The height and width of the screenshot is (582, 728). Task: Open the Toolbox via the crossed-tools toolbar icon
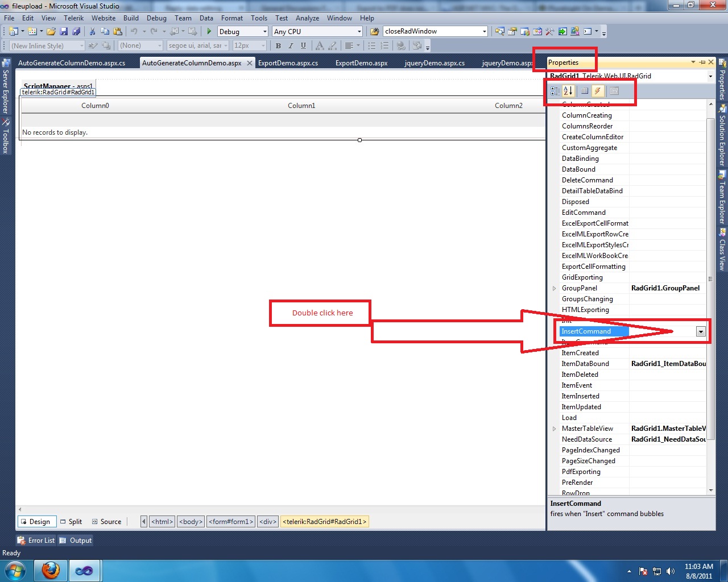coord(549,31)
